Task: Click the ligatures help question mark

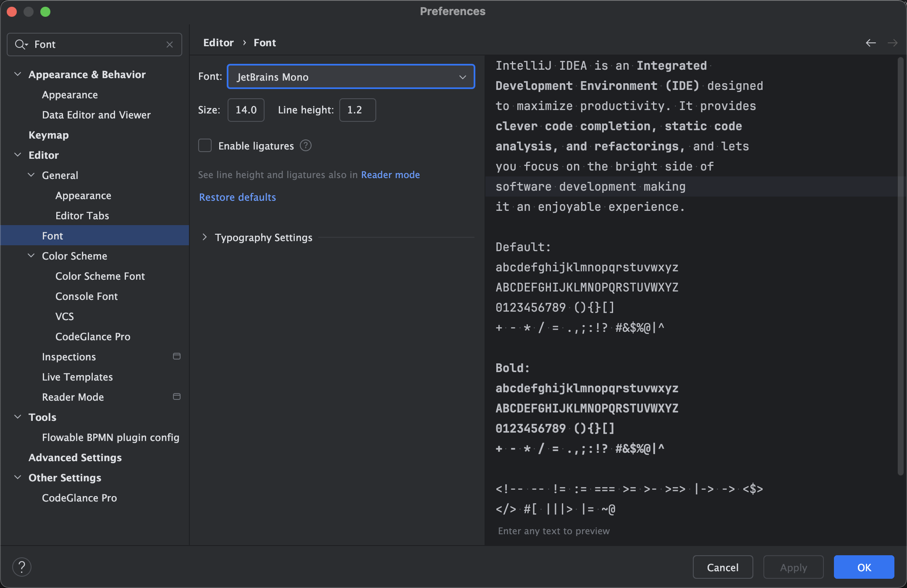Action: (306, 146)
